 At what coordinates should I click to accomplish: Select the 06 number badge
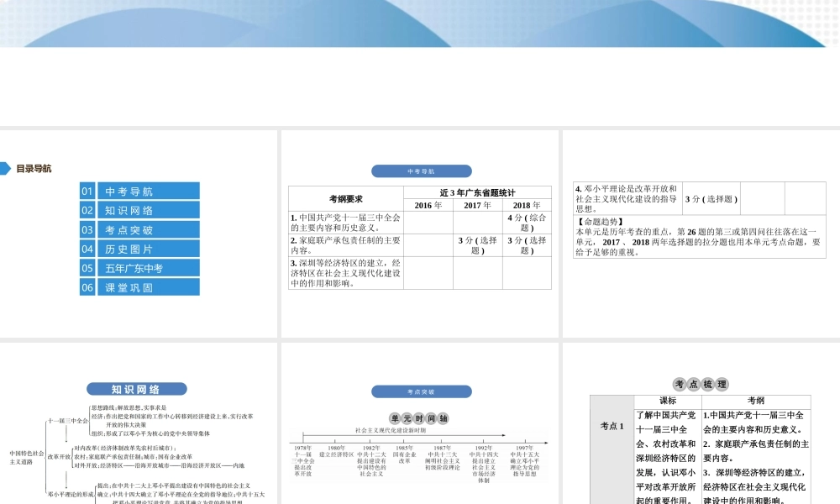click(x=87, y=287)
